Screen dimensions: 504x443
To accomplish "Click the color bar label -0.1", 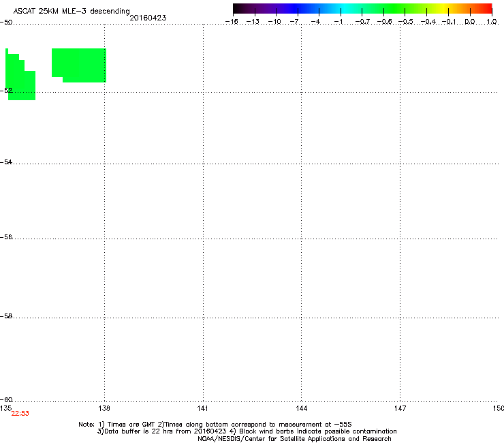I will [449, 22].
